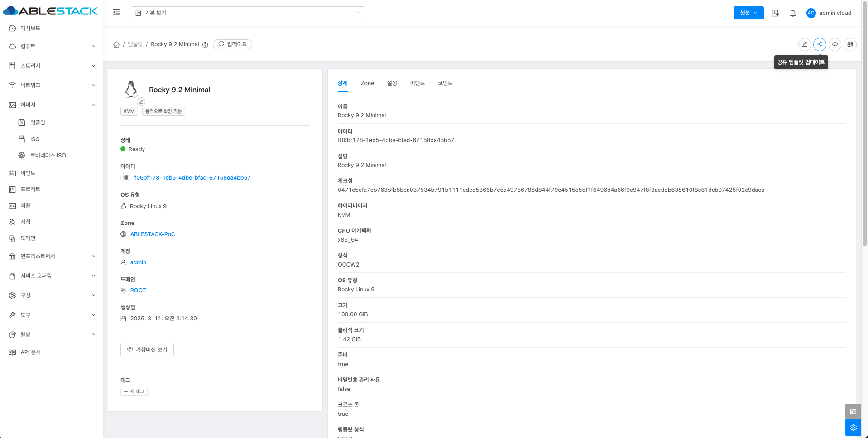Copy ID using the barcode icon
Screen dimensions: 868x438
pos(125,177)
